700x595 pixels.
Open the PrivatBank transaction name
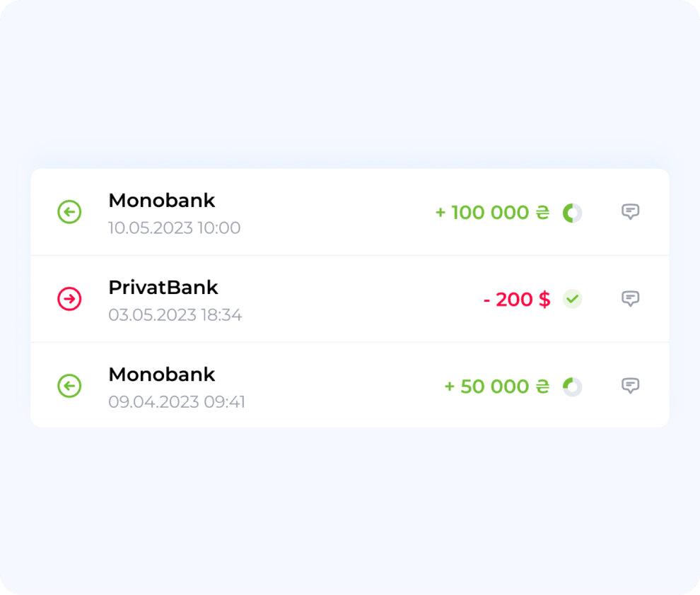(x=163, y=288)
